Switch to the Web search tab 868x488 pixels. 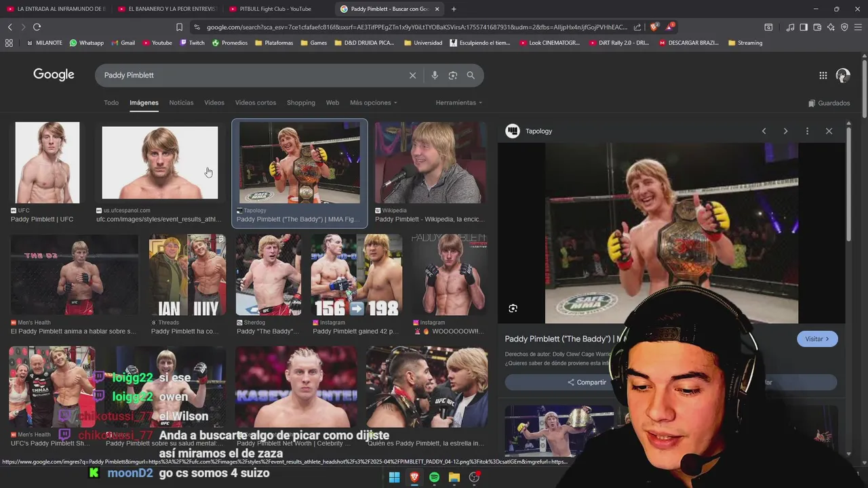tap(332, 102)
